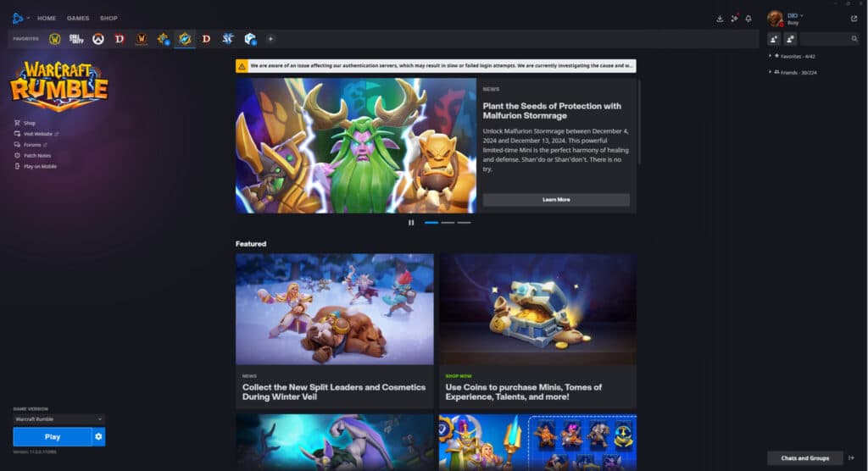The height and width of the screenshot is (471, 868).
Task: Select the Overwatch icon in favorites
Action: (98, 39)
